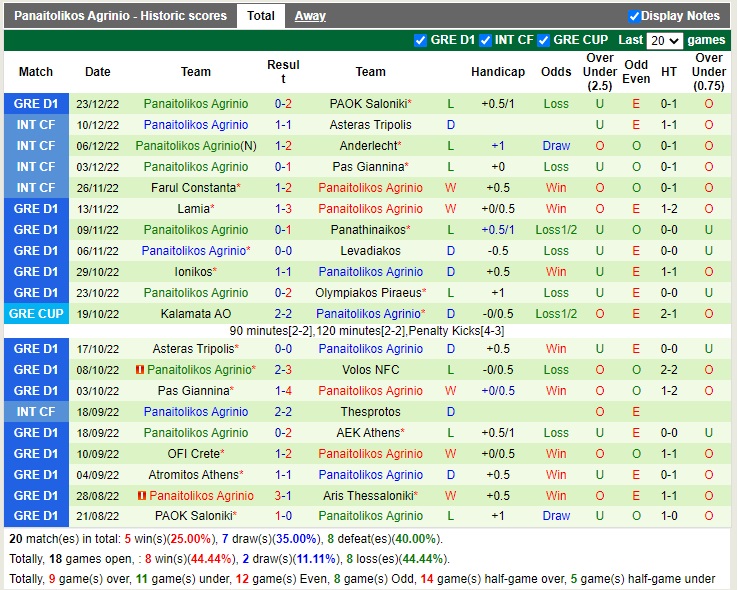The height and width of the screenshot is (590, 738).
Task: Click the Over Under (0.75) column header
Action: 709,72
